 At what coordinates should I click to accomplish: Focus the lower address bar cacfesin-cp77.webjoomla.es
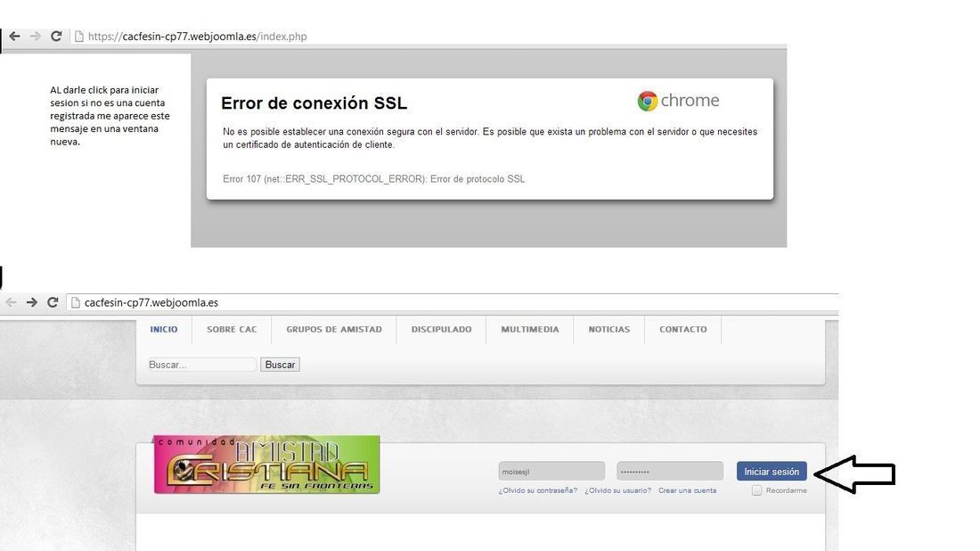(x=453, y=303)
